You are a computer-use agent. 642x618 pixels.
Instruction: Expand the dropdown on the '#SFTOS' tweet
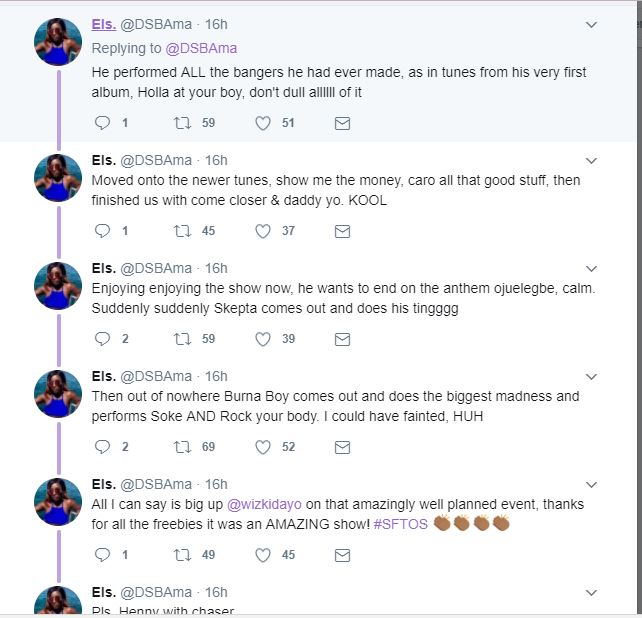591,484
